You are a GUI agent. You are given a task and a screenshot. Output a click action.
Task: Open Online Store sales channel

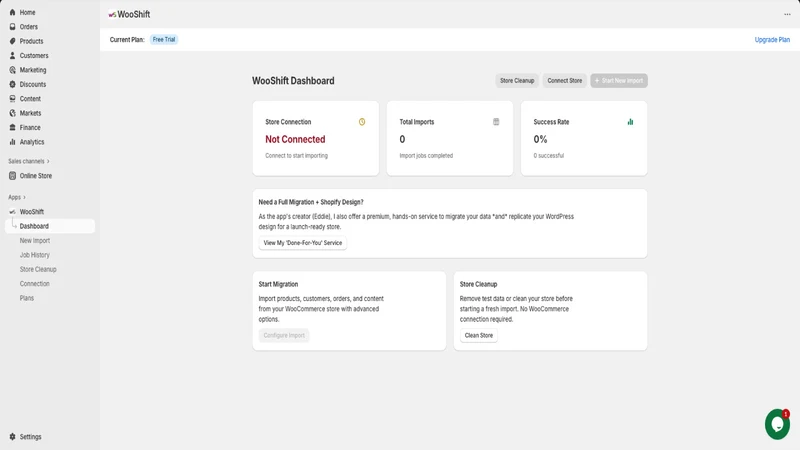[36, 176]
